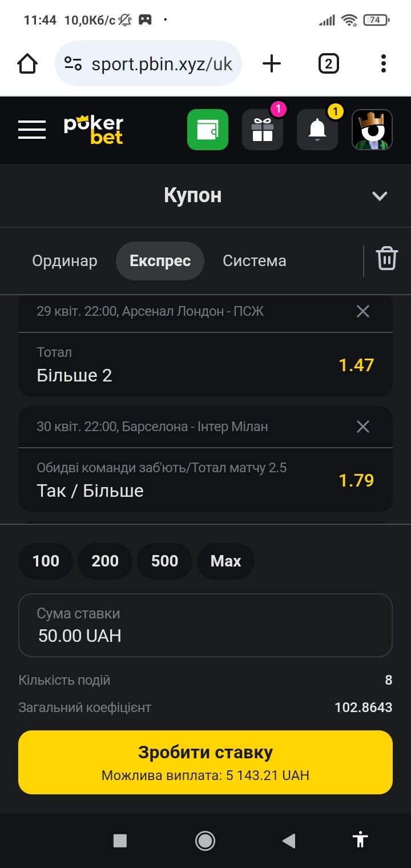Remove Арсенал Лондон - ПСЖ bet
411x868 pixels.
[363, 311]
